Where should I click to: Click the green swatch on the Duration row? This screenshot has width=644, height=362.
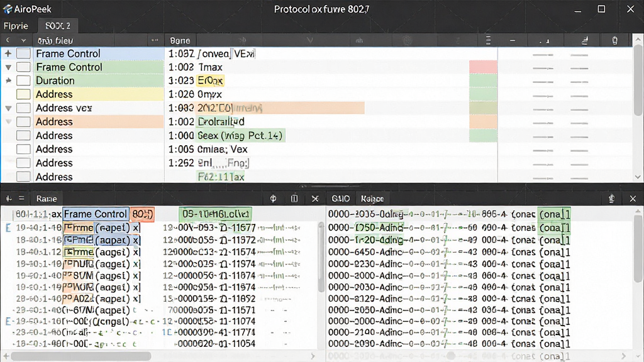pyautogui.click(x=483, y=80)
